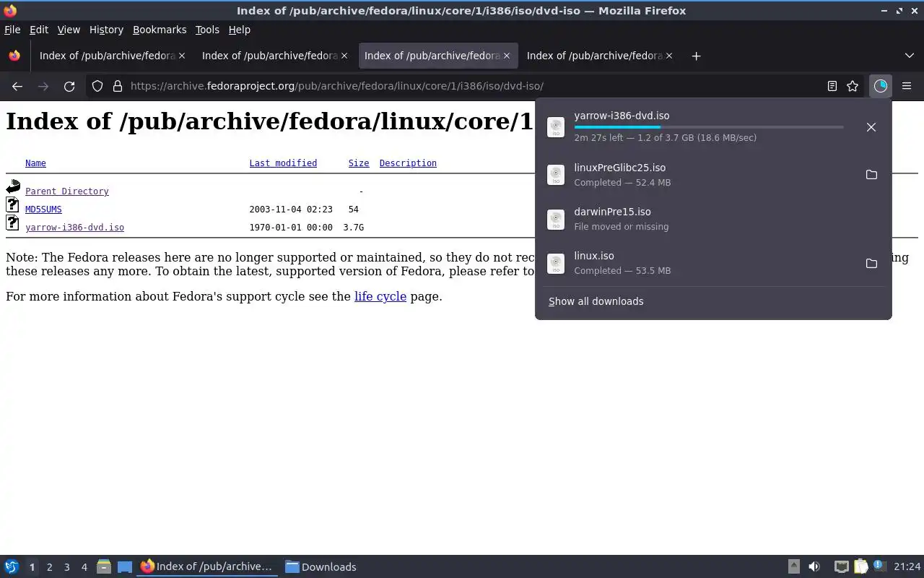Expand the list all tabs dropdown
This screenshot has height=578, width=924.
point(909,56)
